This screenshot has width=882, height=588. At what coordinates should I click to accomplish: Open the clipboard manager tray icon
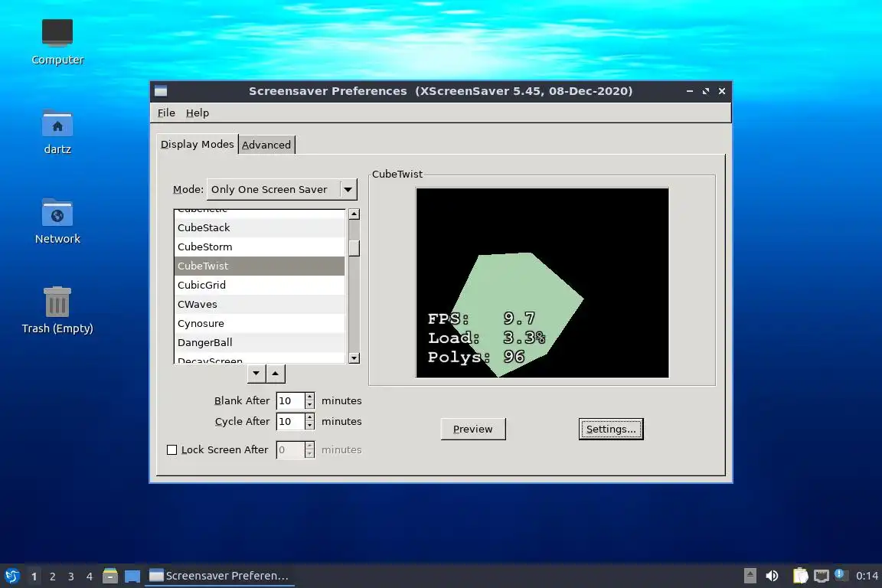click(800, 576)
